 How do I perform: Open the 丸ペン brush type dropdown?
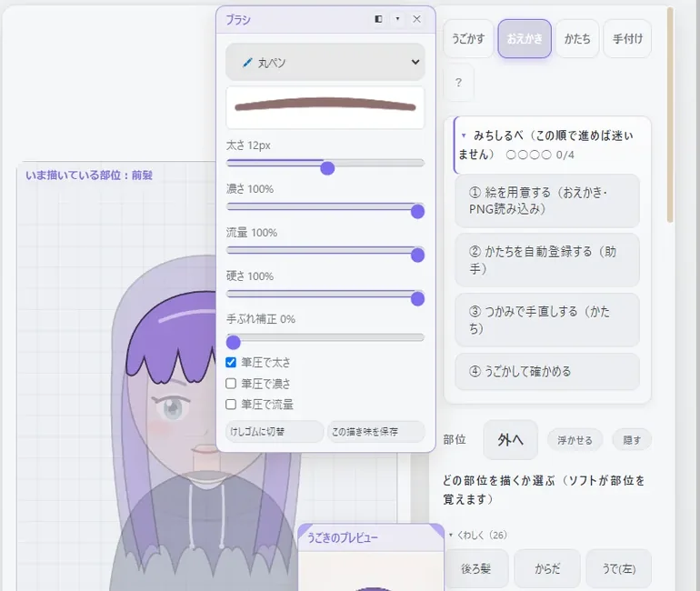325,62
